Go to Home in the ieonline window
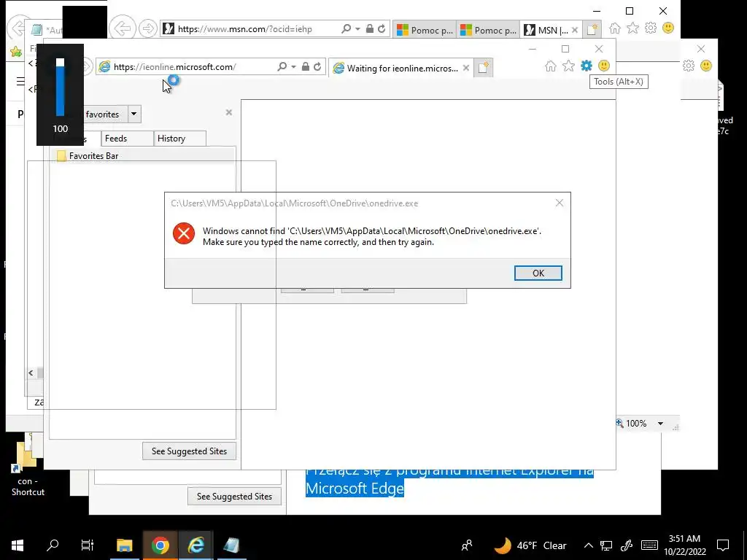The width and height of the screenshot is (747, 560). pyautogui.click(x=551, y=66)
